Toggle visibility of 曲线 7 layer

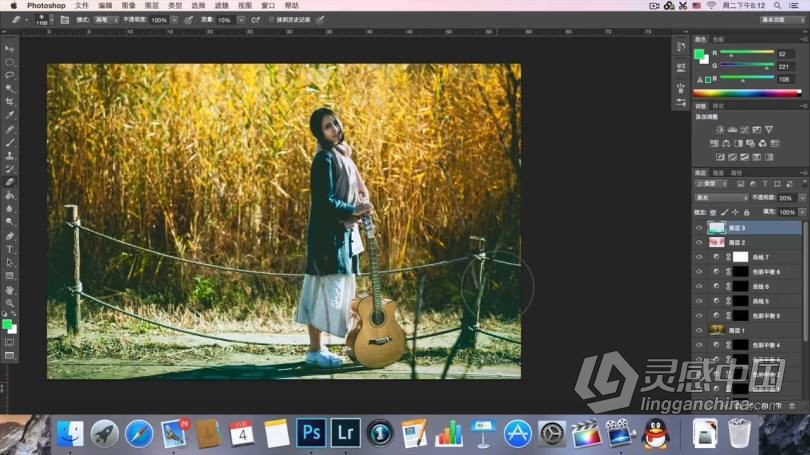pos(699,257)
